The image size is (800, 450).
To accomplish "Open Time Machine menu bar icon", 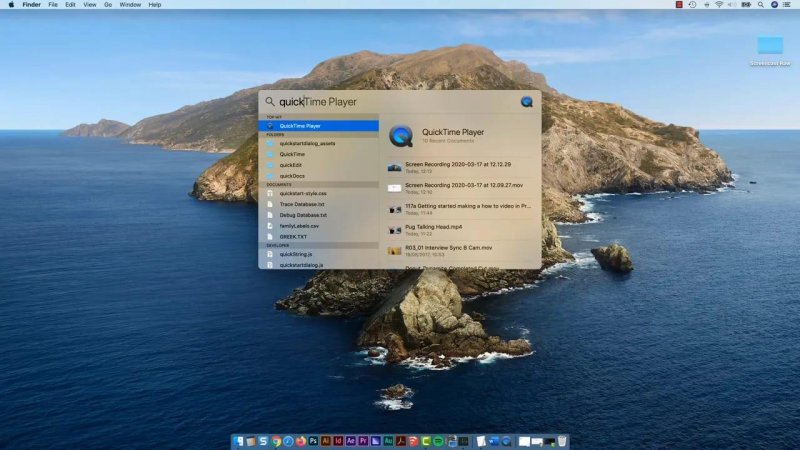I will [692, 5].
